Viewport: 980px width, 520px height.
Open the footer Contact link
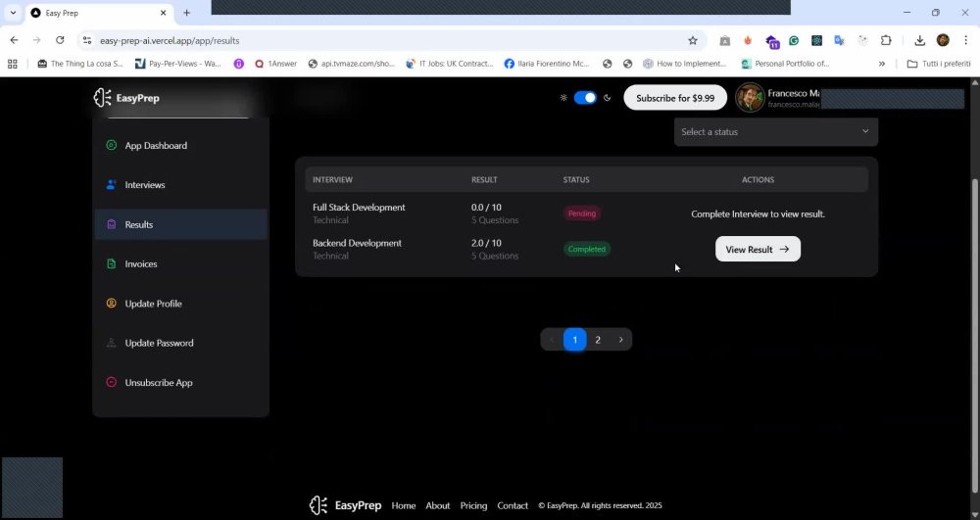pyautogui.click(x=513, y=505)
